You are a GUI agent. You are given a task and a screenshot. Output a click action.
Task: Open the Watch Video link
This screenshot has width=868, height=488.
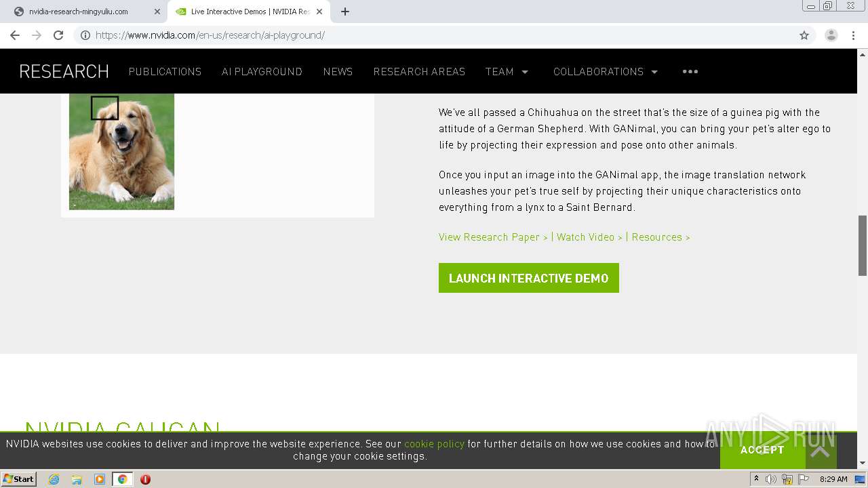[x=589, y=237]
